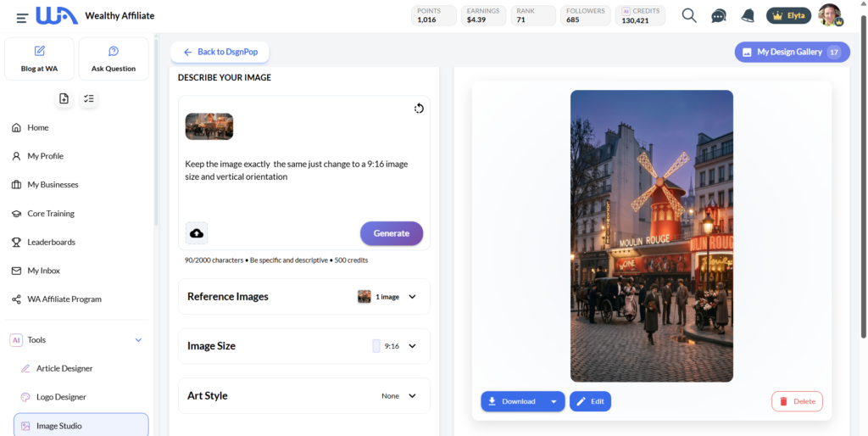Screen dimensions: 868x436
Task: Open the search magnifier icon
Action: [x=689, y=15]
